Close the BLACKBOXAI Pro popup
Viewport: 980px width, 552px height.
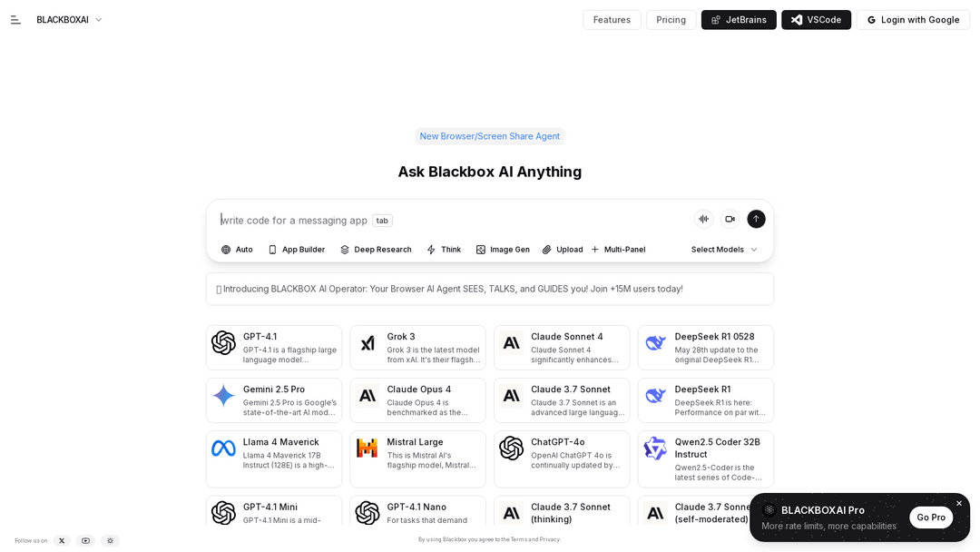tap(959, 503)
